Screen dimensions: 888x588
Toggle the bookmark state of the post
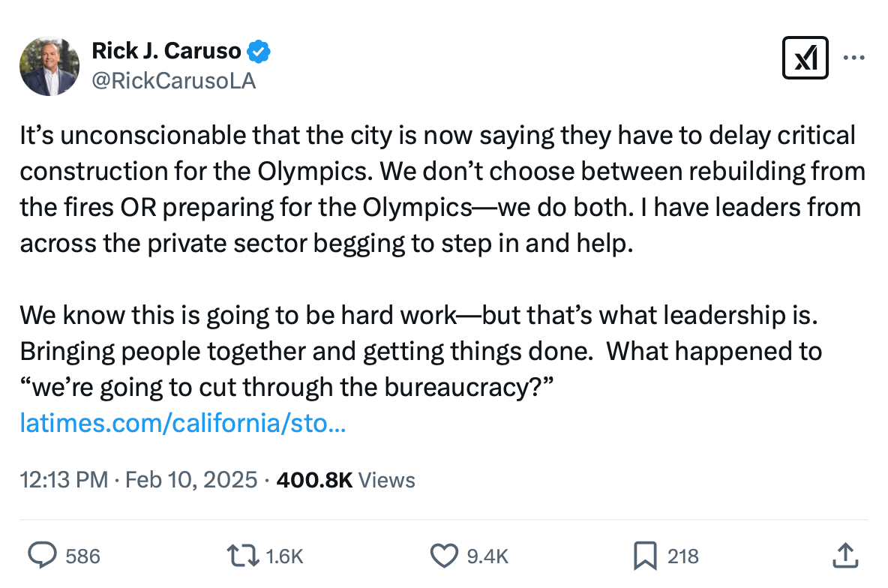pyautogui.click(x=643, y=556)
